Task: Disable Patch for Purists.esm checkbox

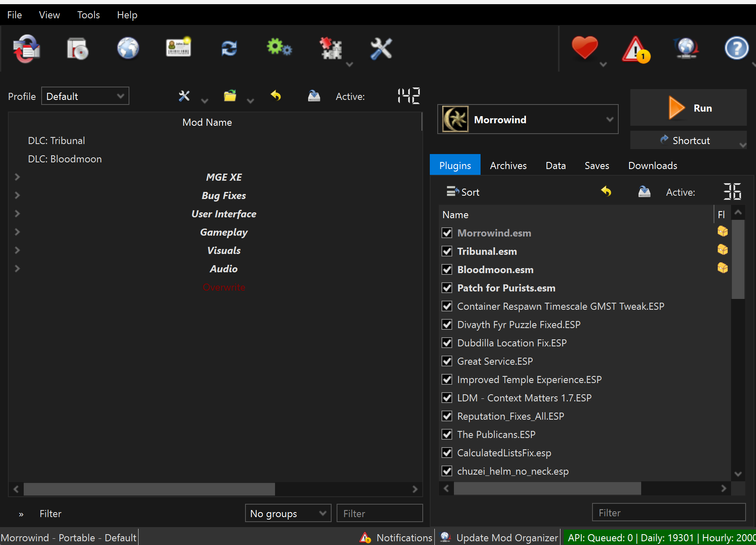Action: 447,288
